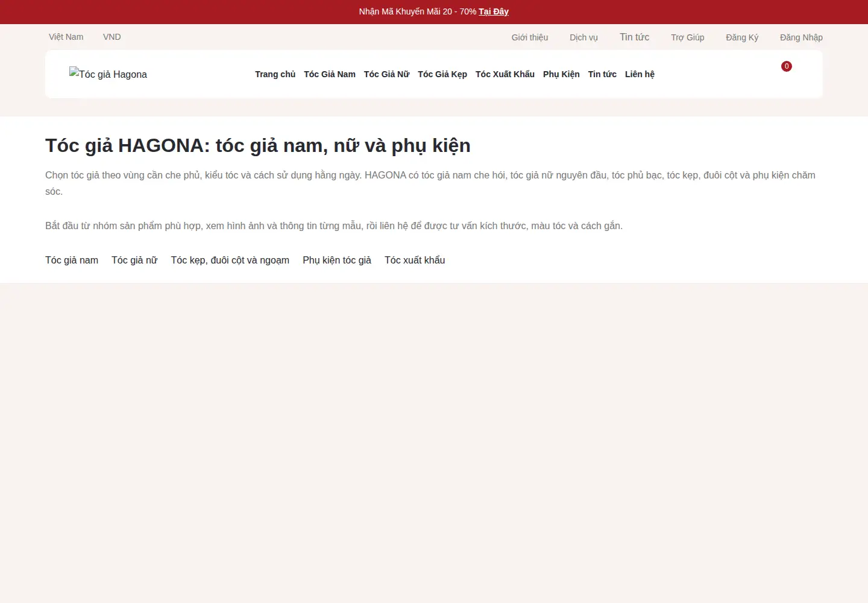Open Tóc Giả Kẹp menu item
868x603 pixels.
tap(442, 74)
